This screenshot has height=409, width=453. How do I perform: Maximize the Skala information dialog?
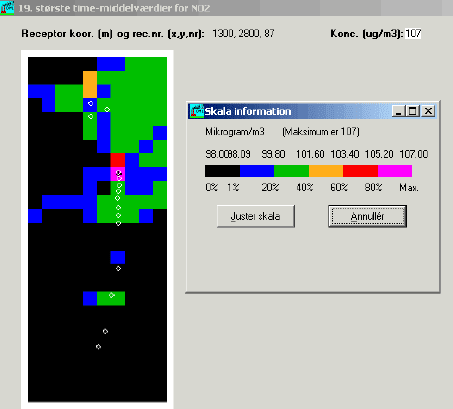pyautogui.click(x=413, y=111)
